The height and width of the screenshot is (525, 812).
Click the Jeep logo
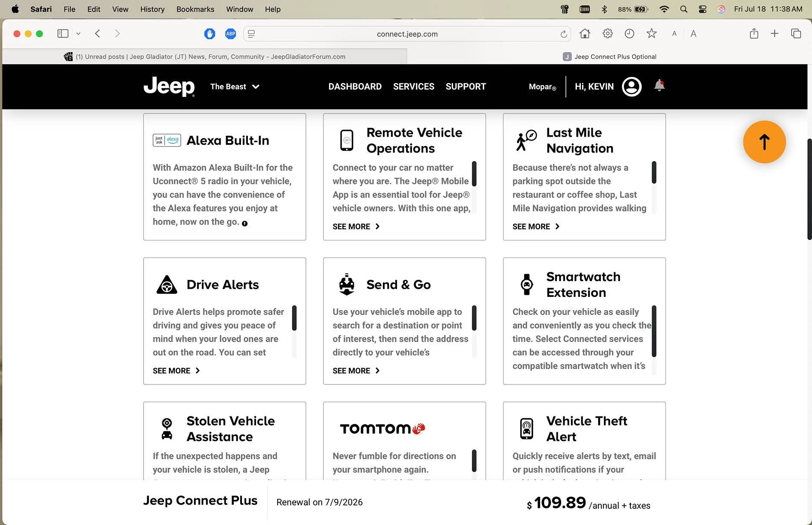[x=169, y=87]
